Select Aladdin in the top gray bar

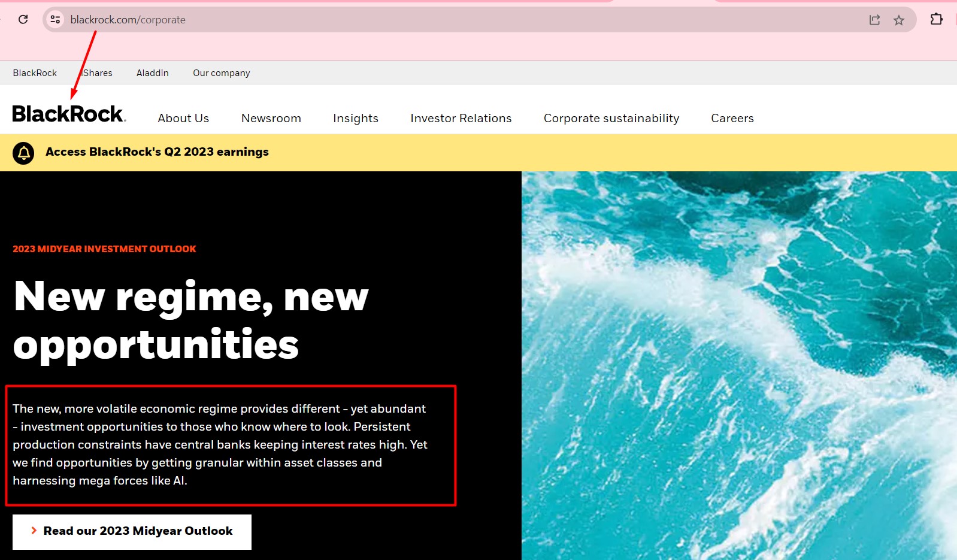[x=153, y=73]
